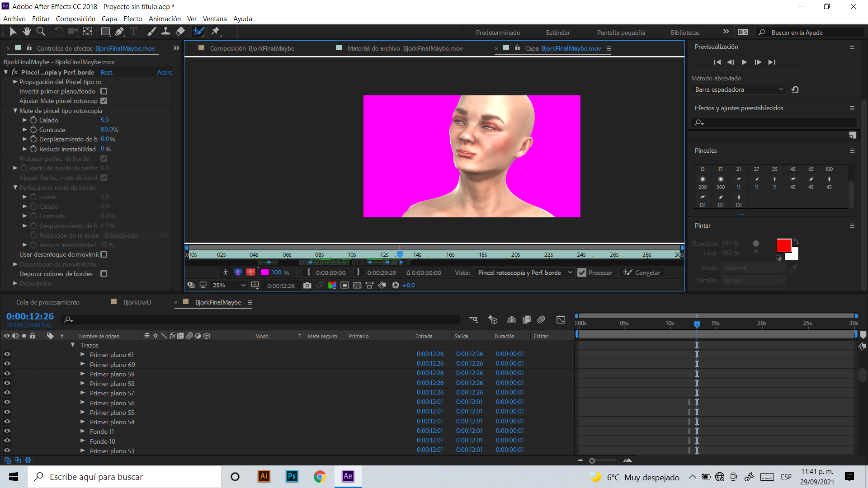Screen dimensions: 868x488
Task: Uncheck the Procesar checkbox in viewer
Action: tap(582, 273)
